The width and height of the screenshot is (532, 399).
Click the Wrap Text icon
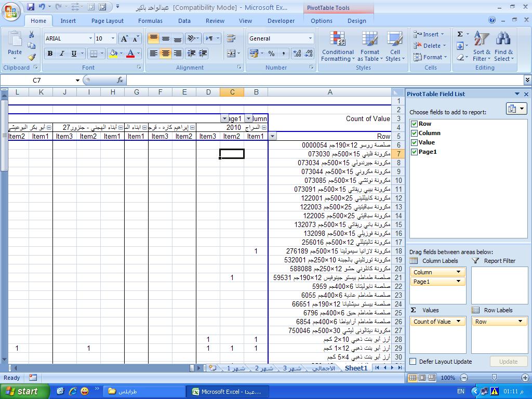[231, 38]
